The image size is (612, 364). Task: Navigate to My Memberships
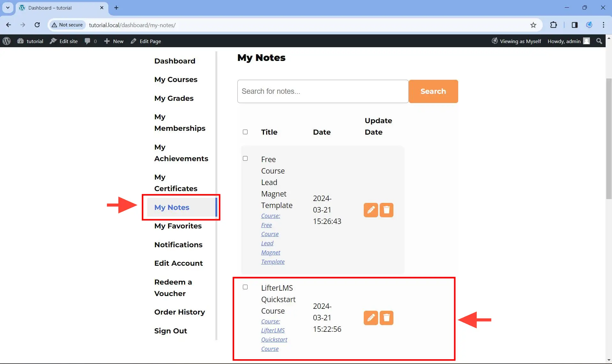click(180, 123)
